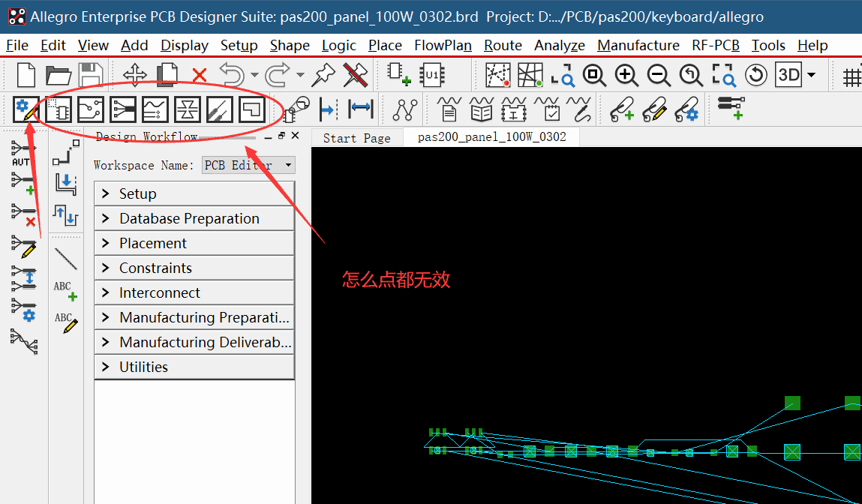862x504 pixels.
Task: Open a design with the folder icon
Action: (59, 75)
